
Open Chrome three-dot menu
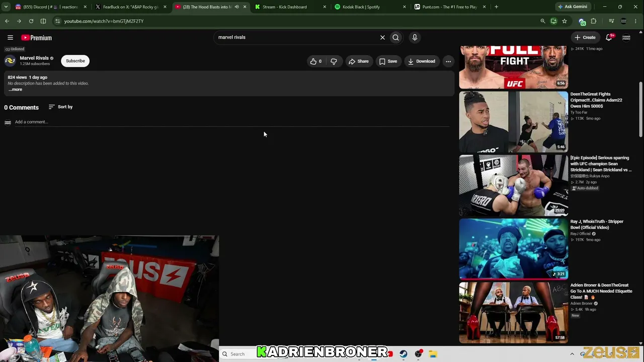(636, 21)
